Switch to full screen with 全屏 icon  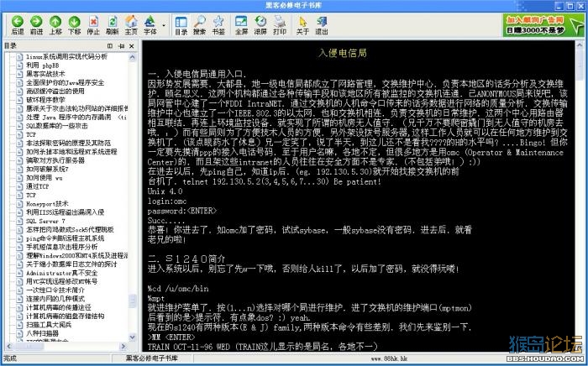pos(242,25)
